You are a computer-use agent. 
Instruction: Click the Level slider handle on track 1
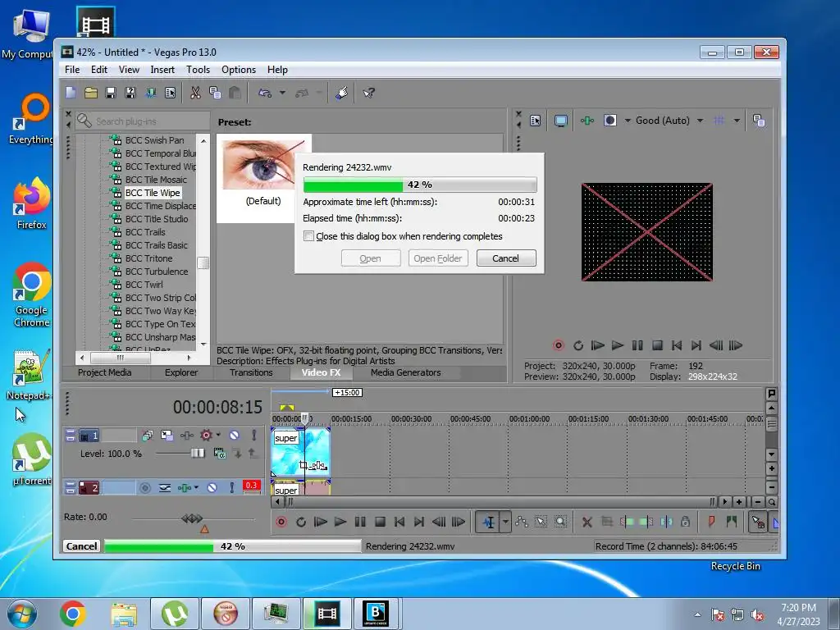(x=198, y=453)
